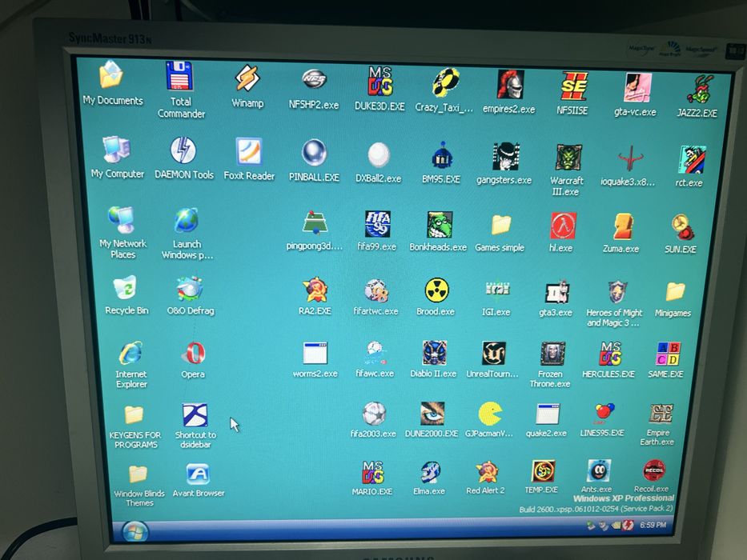Click the Foxit Reader shortcut

(249, 151)
